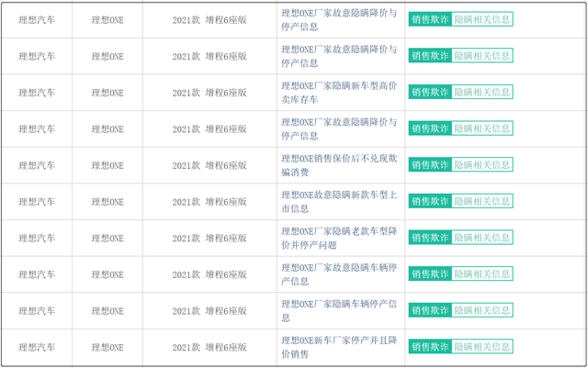Select 理想ONE model in 新款车型上市信息 row

point(107,202)
